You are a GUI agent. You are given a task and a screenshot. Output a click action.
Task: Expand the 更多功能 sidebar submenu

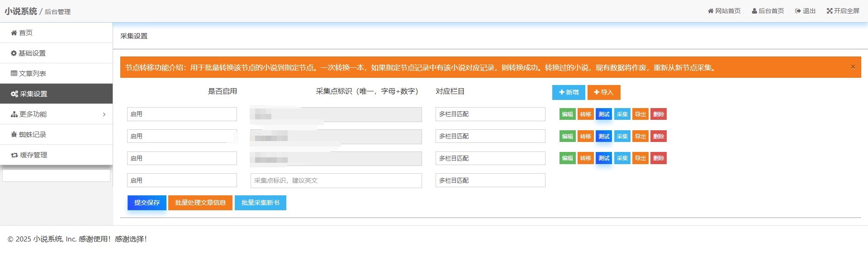click(56, 114)
